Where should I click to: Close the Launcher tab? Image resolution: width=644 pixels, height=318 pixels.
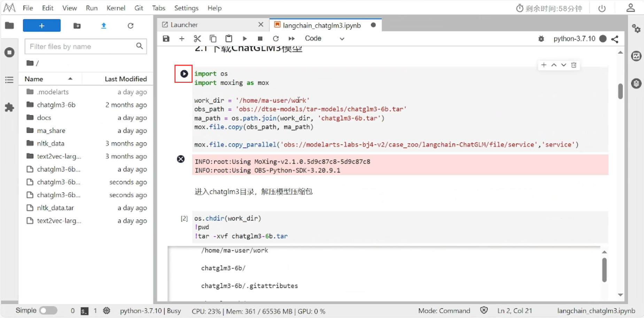tap(261, 24)
